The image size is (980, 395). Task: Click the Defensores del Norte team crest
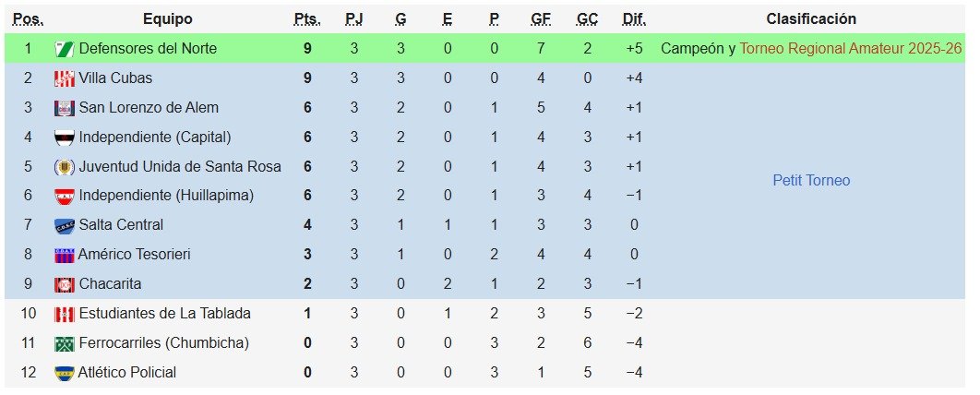[x=65, y=49]
